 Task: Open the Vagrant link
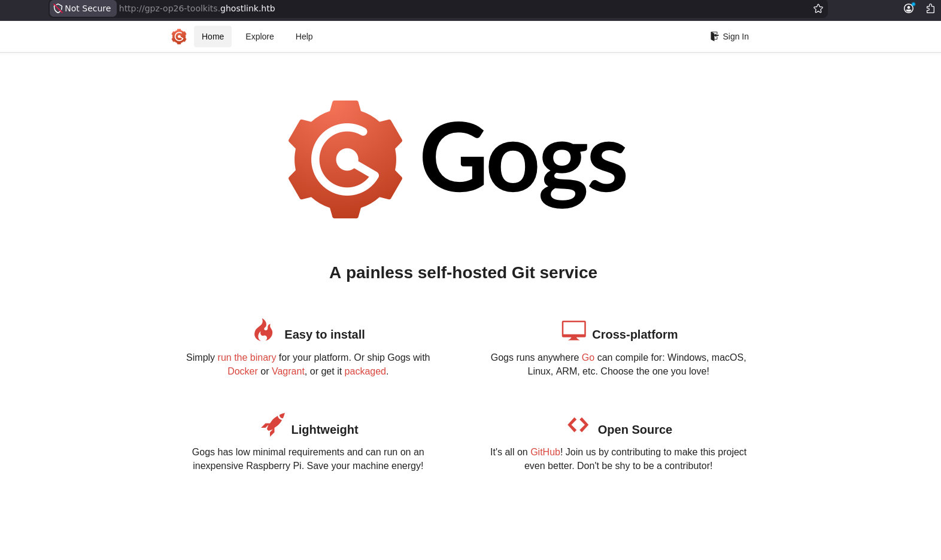coord(288,371)
